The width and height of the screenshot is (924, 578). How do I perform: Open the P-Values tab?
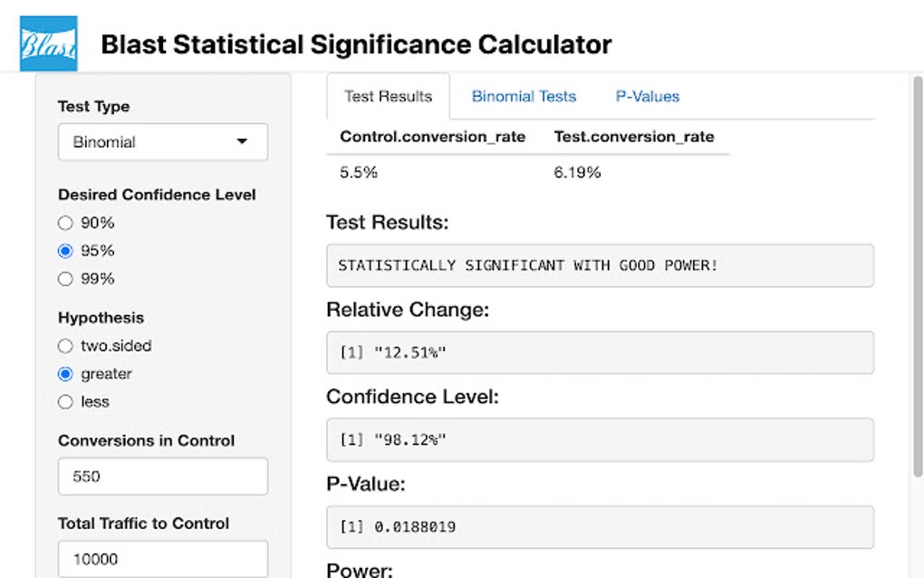point(647,96)
